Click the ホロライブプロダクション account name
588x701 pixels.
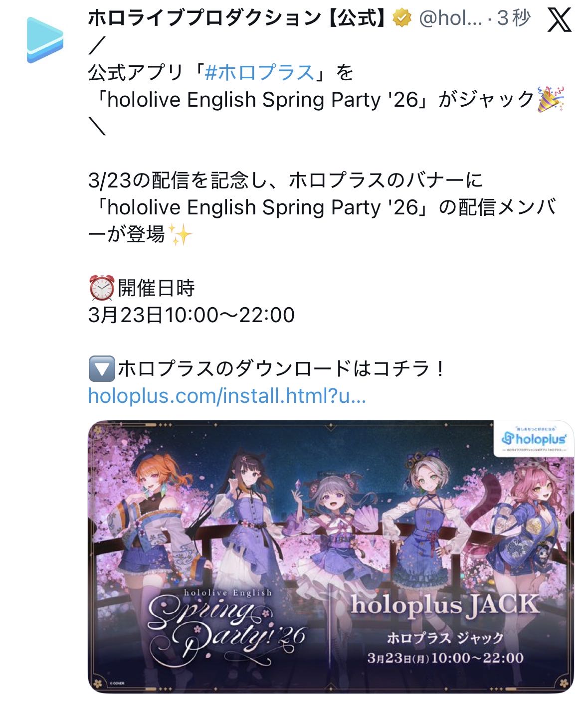238,18
